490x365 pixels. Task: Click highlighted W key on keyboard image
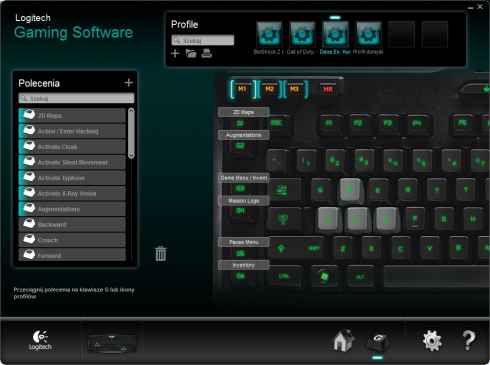click(350, 190)
